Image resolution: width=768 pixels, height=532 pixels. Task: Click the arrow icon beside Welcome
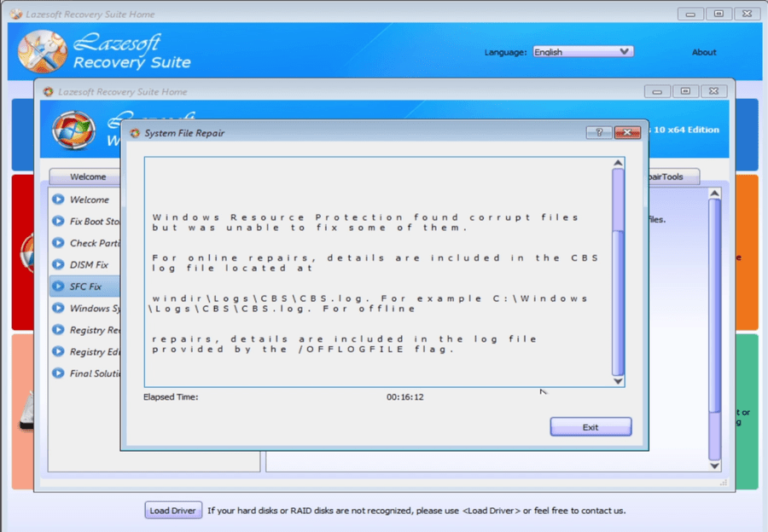point(58,199)
